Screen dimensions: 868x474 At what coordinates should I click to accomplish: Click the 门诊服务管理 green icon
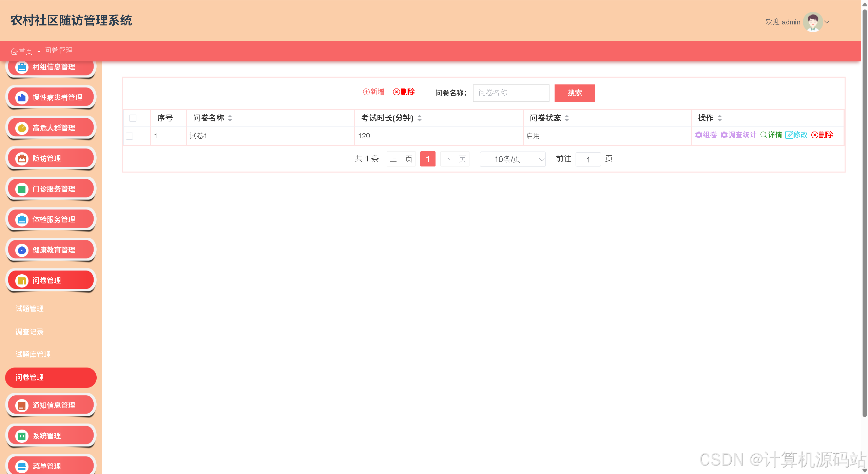click(22, 189)
